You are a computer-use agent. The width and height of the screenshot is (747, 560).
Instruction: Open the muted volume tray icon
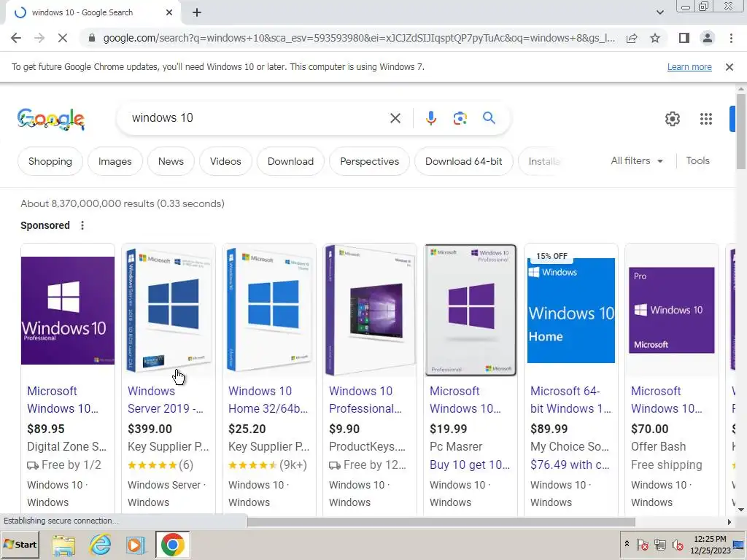(x=677, y=544)
